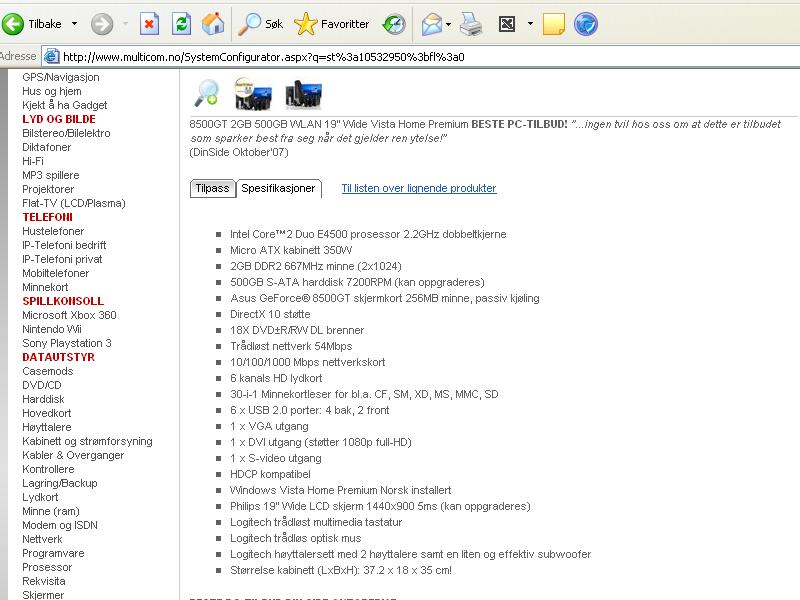
Task: Open Programvare category
Action: [x=53, y=553]
